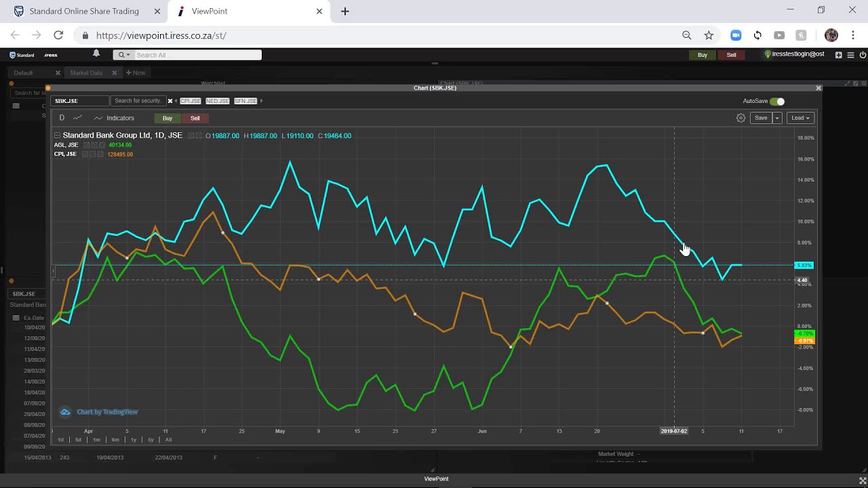Screen dimensions: 868x488
Task: Click the chart toolbar Buy button
Action: [x=167, y=118]
